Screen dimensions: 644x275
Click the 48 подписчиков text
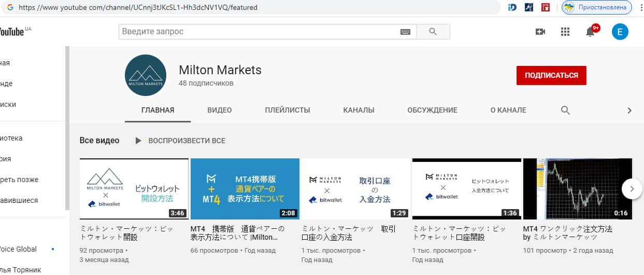pyautogui.click(x=206, y=83)
